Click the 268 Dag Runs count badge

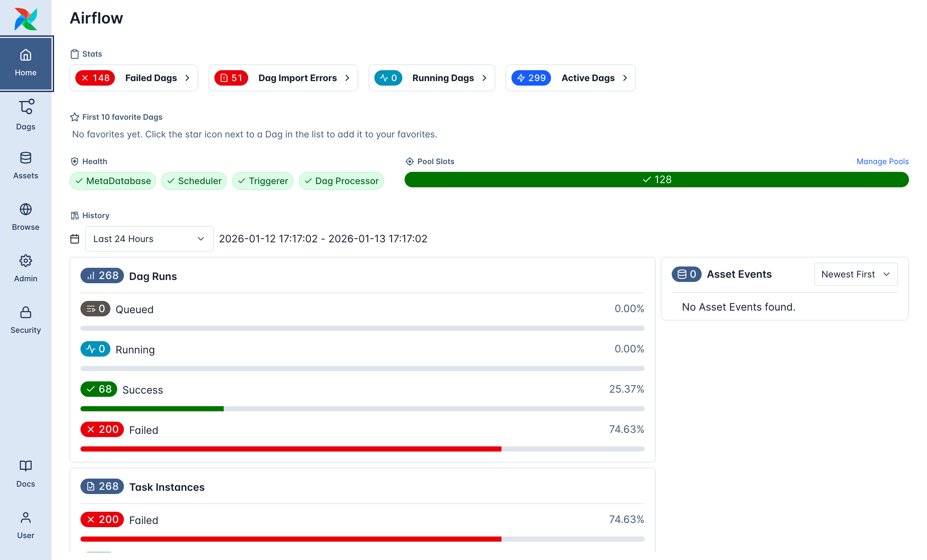tap(102, 276)
